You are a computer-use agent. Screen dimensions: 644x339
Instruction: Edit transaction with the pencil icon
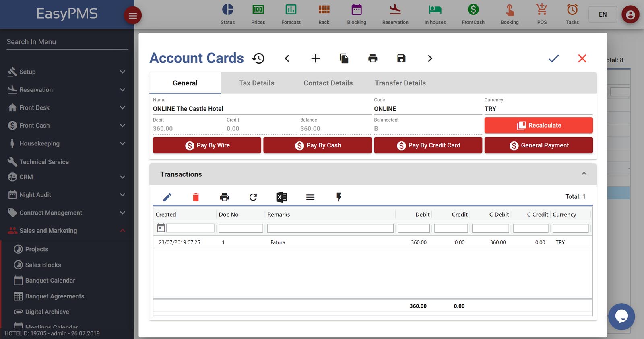pos(167,197)
